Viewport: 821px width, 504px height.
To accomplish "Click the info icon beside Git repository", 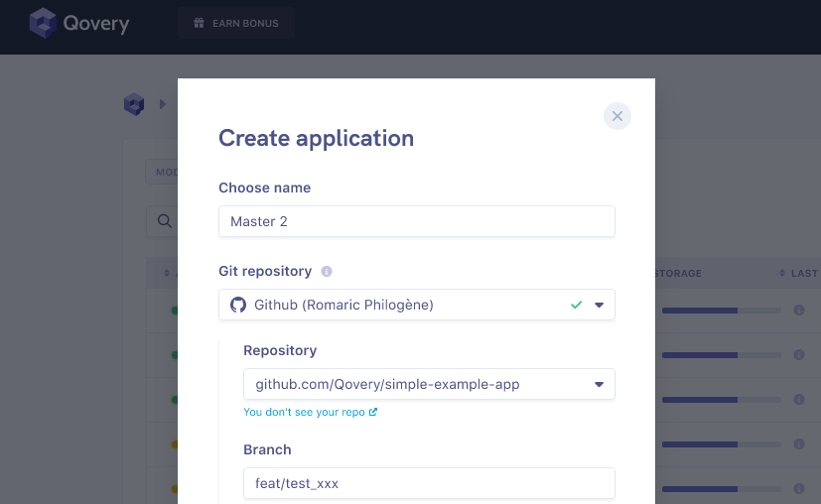I will click(327, 271).
